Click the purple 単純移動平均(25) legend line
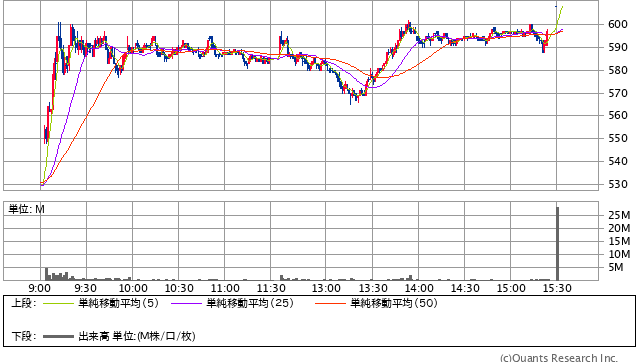The image size is (638, 362). coord(186,303)
